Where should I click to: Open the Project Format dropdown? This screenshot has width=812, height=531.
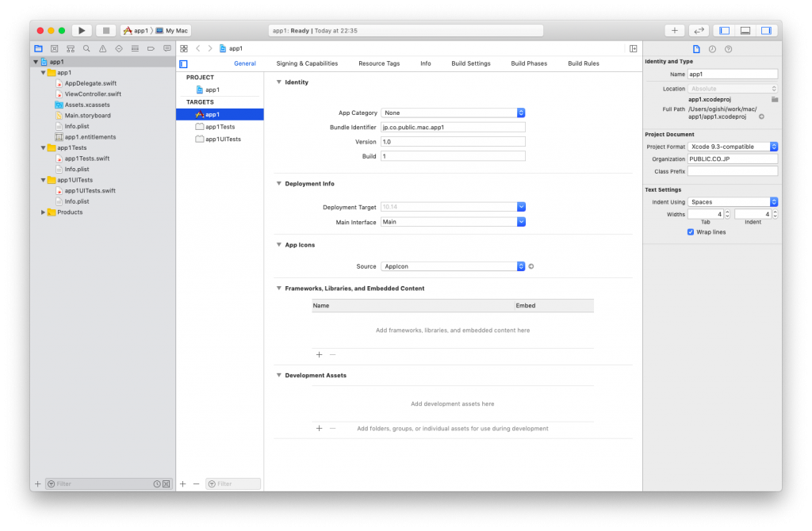[733, 147]
